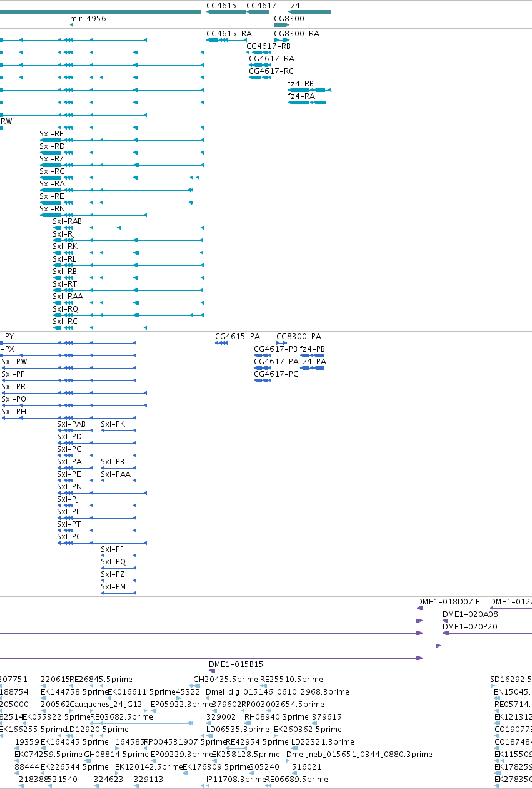532x789 pixels.
Task: Select the fz4-RA transcript label
Action: 301,96
